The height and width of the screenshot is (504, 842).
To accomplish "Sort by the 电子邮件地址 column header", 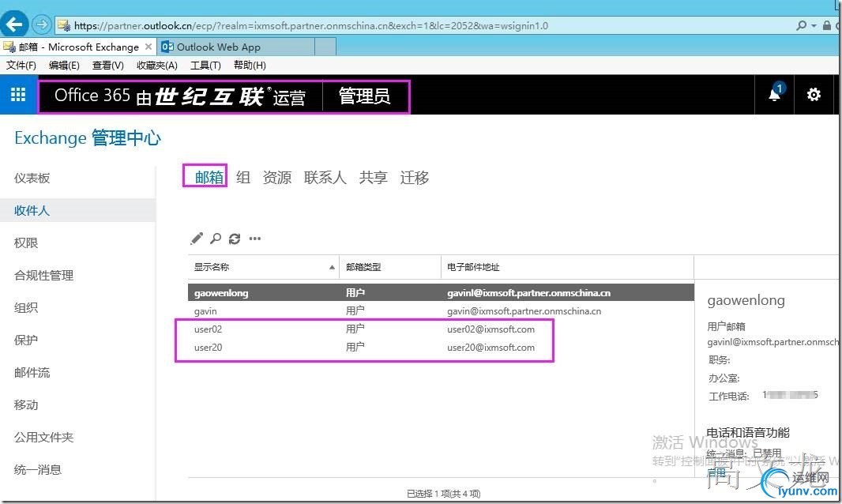I will pos(568,267).
